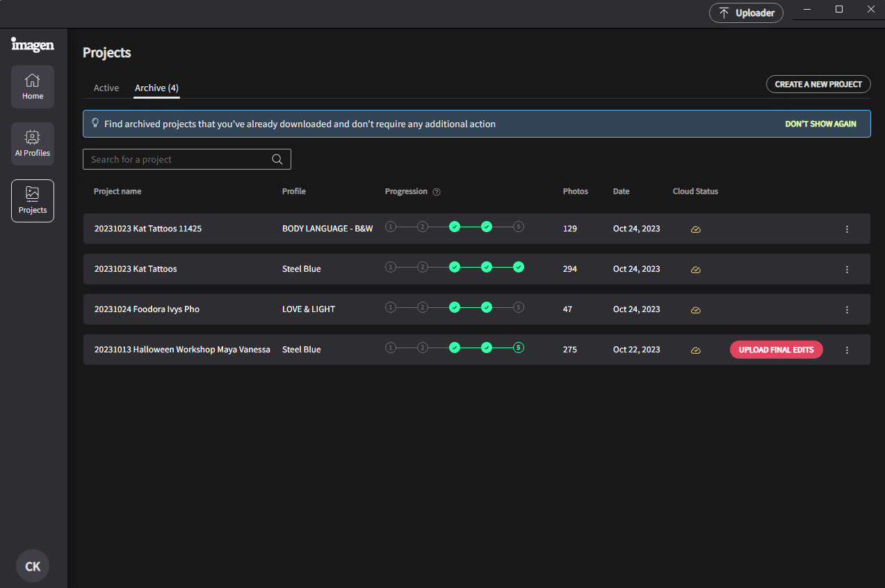This screenshot has height=588, width=885.
Task: Open the Uploader button in title bar
Action: 746,13
